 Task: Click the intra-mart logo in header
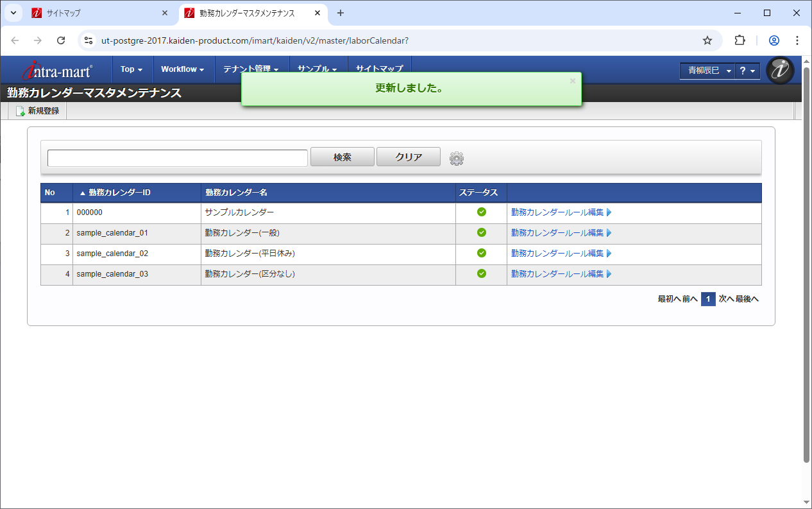57,69
